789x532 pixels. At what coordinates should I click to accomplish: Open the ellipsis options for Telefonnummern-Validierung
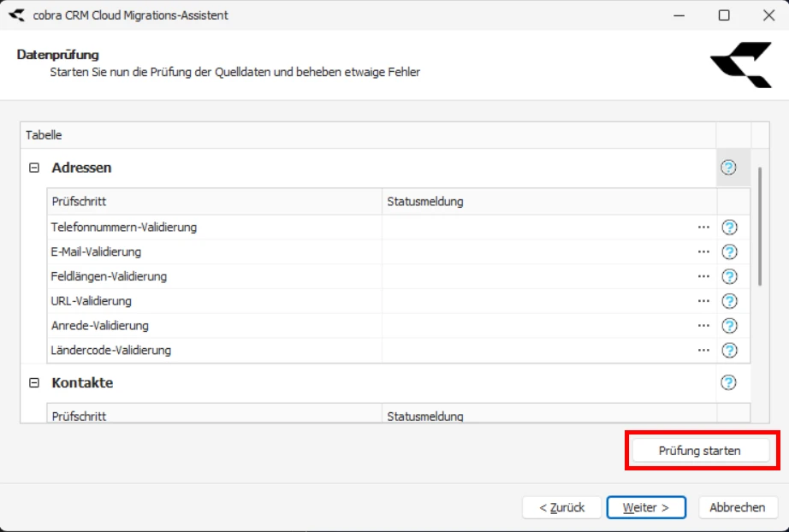click(x=702, y=227)
